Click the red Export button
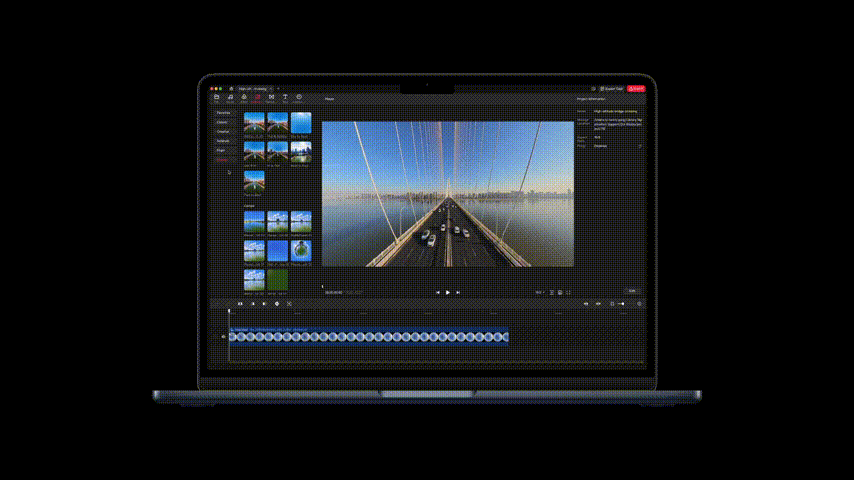 [637, 89]
